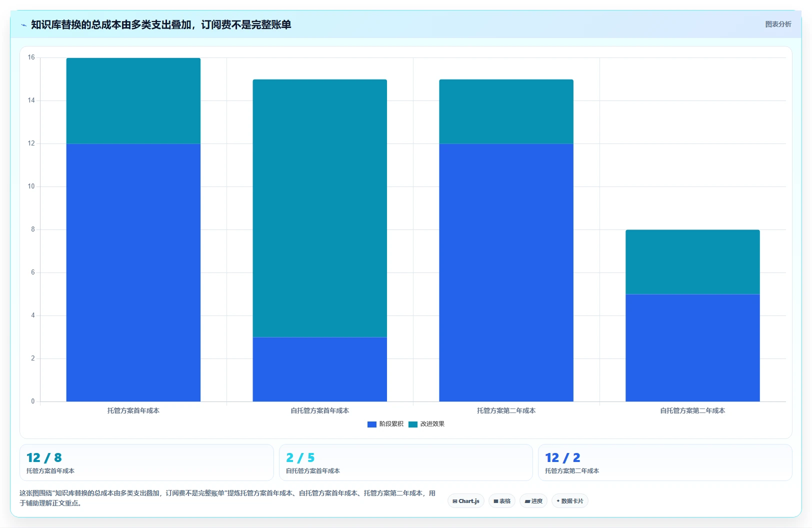
Task: Click the chart title 知识库替换的总成本
Action: tap(161, 24)
